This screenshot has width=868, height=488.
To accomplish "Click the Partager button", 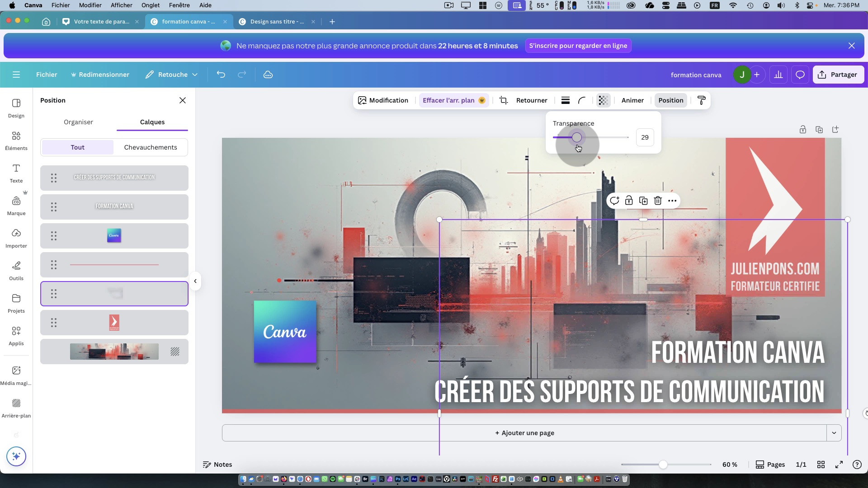I will coord(838,75).
